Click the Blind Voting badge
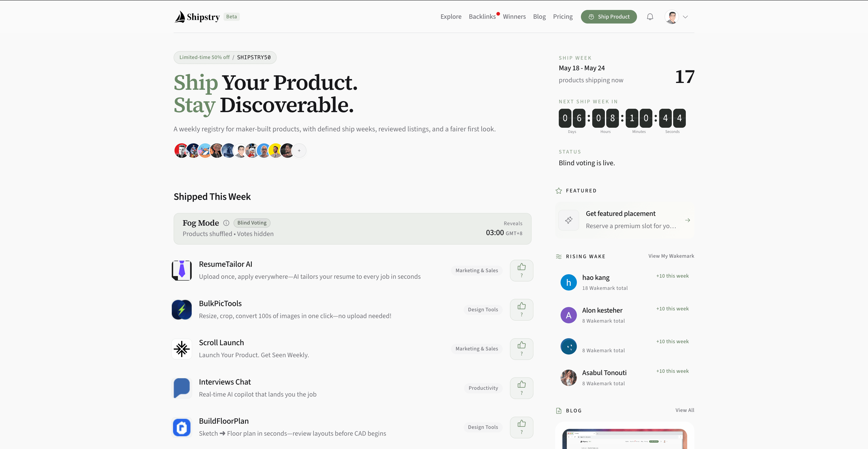Image resolution: width=868 pixels, height=449 pixels. [x=252, y=223]
